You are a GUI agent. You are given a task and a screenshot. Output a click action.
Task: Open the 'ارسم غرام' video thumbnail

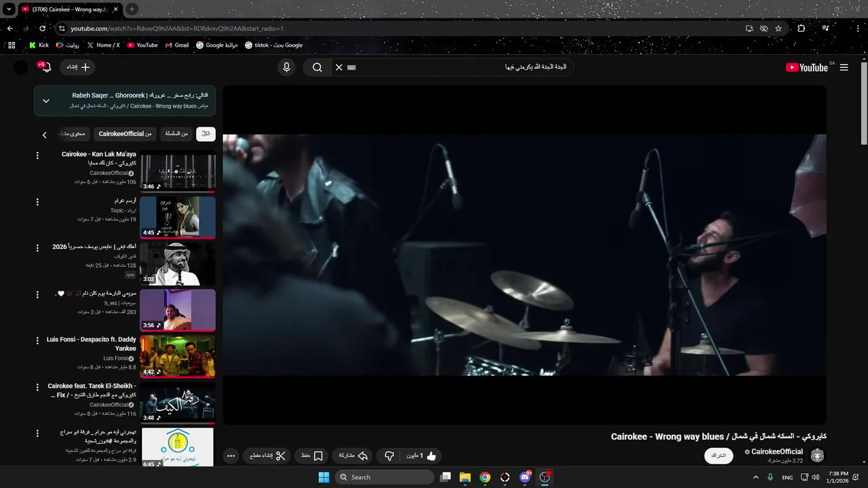pyautogui.click(x=178, y=218)
